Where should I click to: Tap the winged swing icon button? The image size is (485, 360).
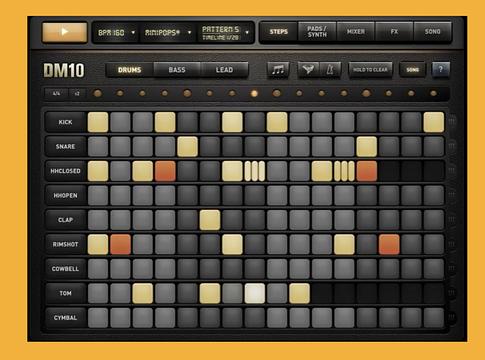pyautogui.click(x=308, y=70)
